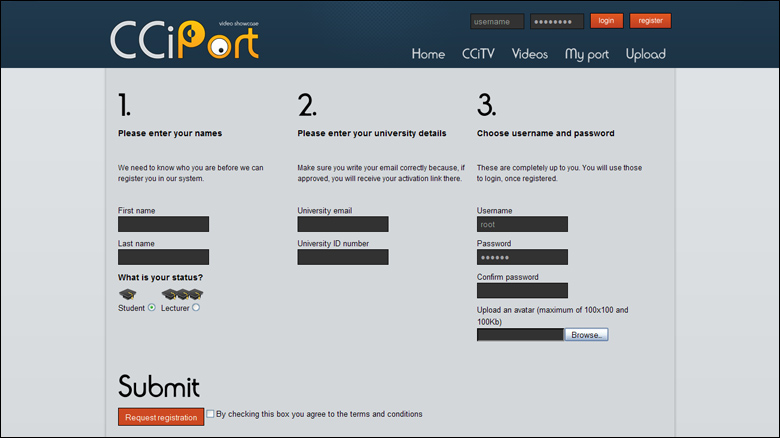Click the triple graduation caps Lecturer icon
780x438 pixels.
pos(183,294)
